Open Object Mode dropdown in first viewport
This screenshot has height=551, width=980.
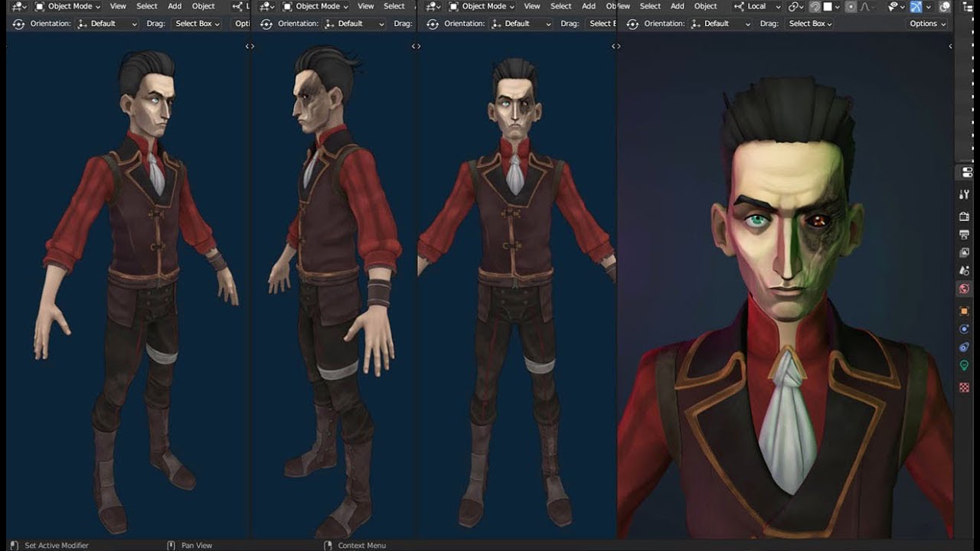click(x=69, y=6)
